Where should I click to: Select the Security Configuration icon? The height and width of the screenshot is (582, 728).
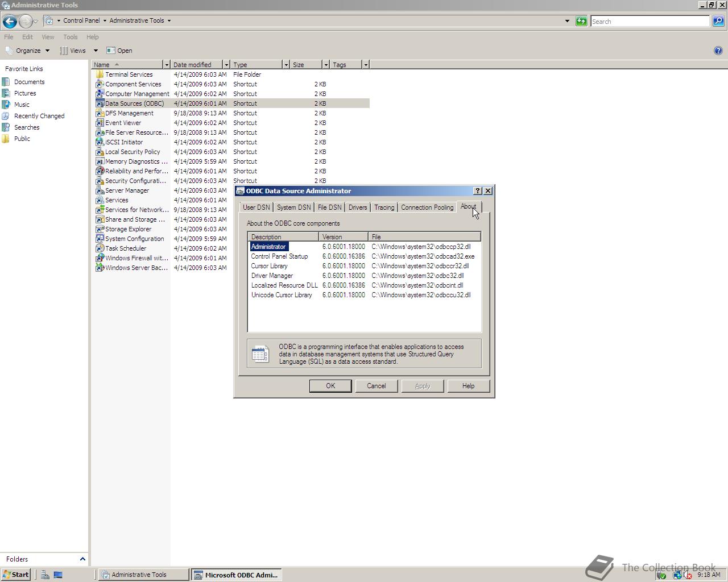(100, 181)
